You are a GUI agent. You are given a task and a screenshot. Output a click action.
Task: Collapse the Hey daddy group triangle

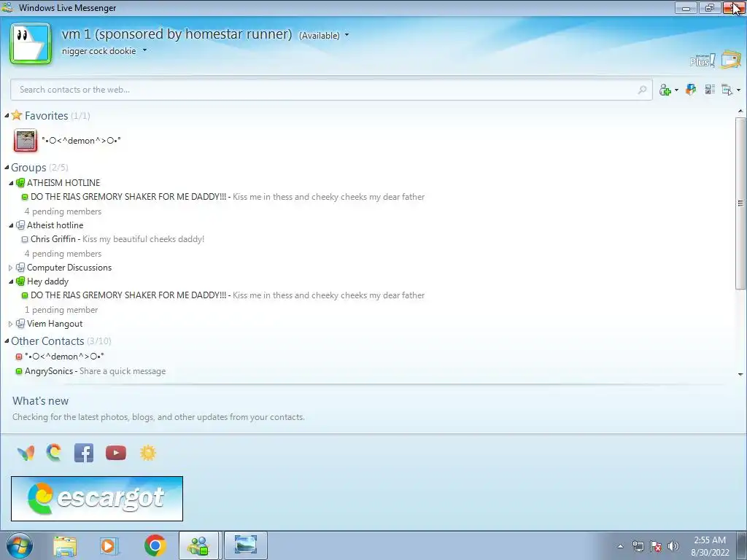click(11, 281)
